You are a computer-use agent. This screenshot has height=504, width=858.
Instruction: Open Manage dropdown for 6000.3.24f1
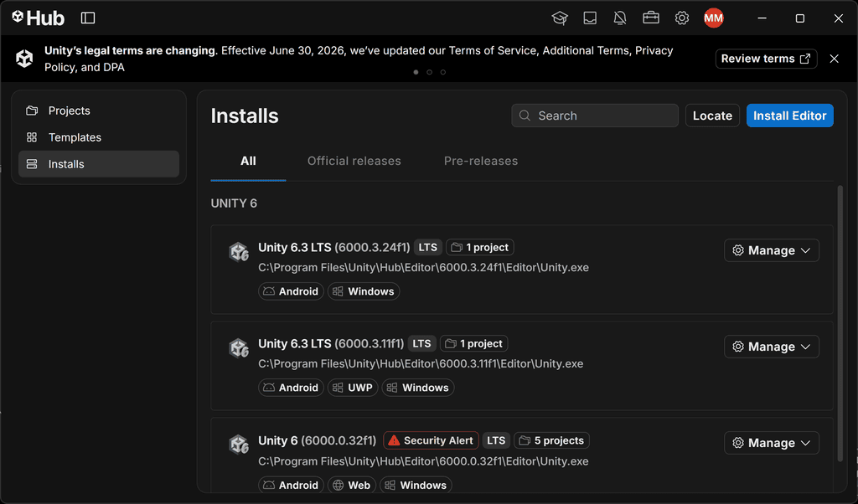(772, 250)
